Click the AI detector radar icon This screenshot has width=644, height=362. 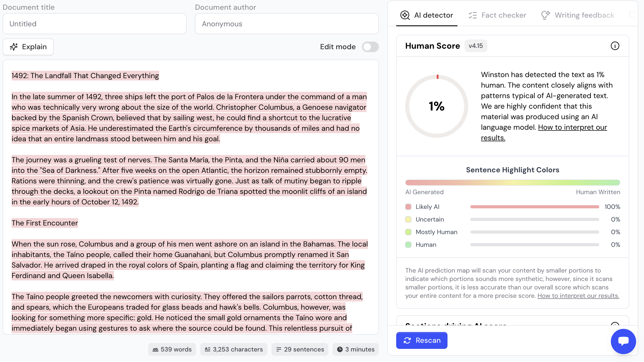pyautogui.click(x=405, y=15)
